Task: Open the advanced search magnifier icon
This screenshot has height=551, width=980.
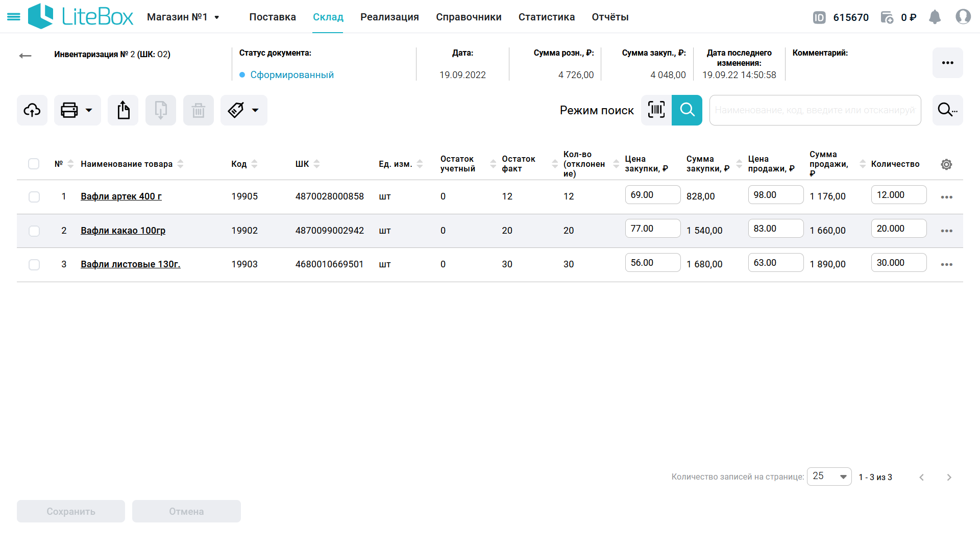Action: tap(947, 110)
